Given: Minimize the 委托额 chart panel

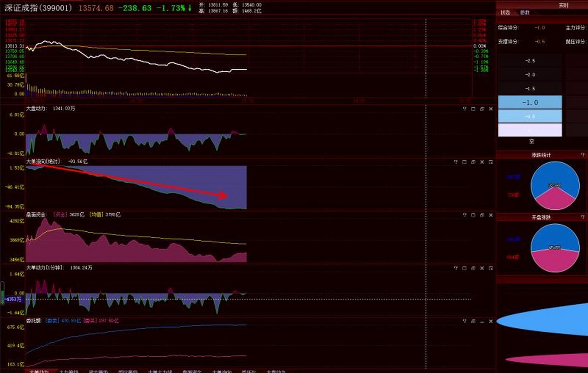Looking at the screenshot, I should (x=482, y=321).
